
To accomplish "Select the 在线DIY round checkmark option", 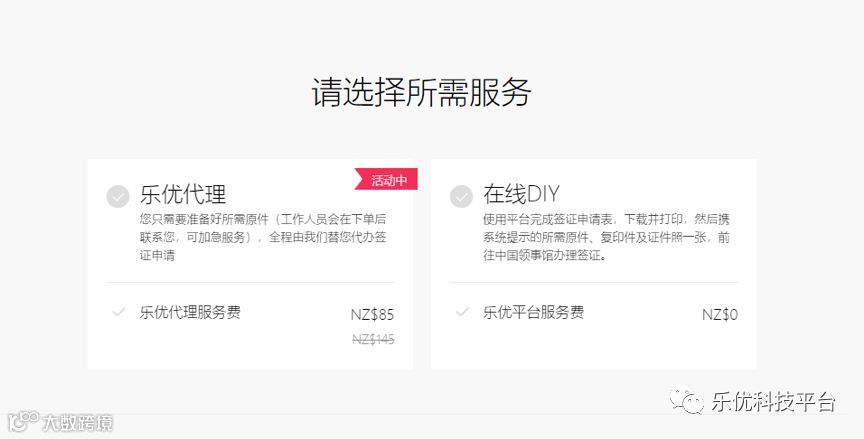I will pyautogui.click(x=461, y=196).
